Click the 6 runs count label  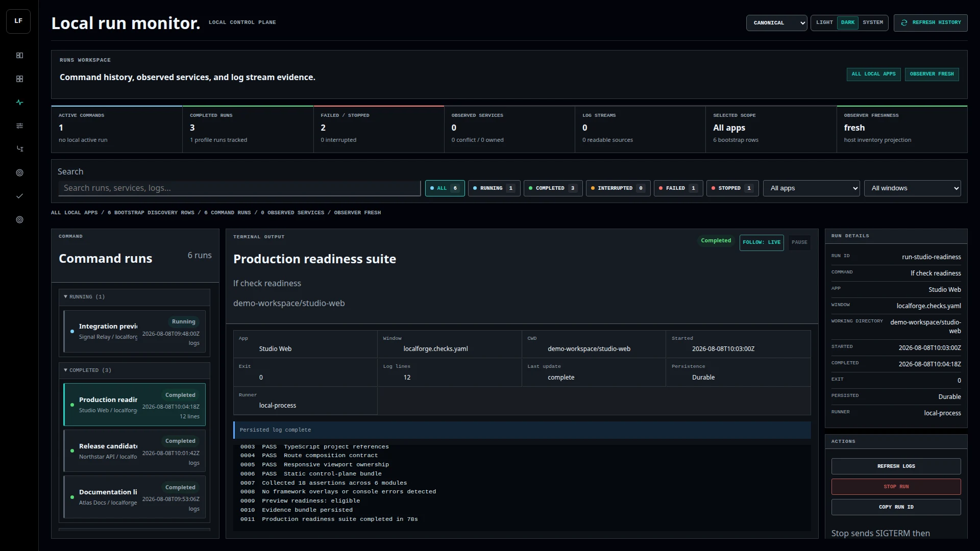pyautogui.click(x=200, y=256)
